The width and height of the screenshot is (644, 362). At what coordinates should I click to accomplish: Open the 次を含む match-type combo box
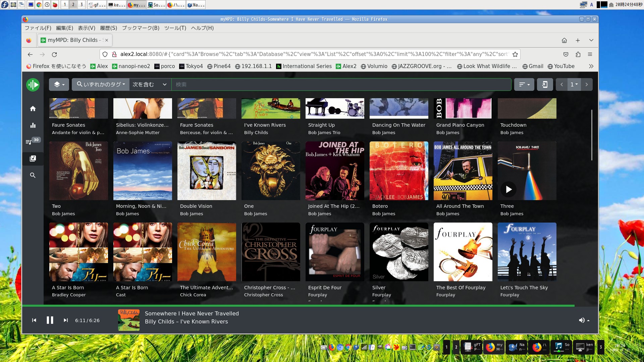[150, 84]
